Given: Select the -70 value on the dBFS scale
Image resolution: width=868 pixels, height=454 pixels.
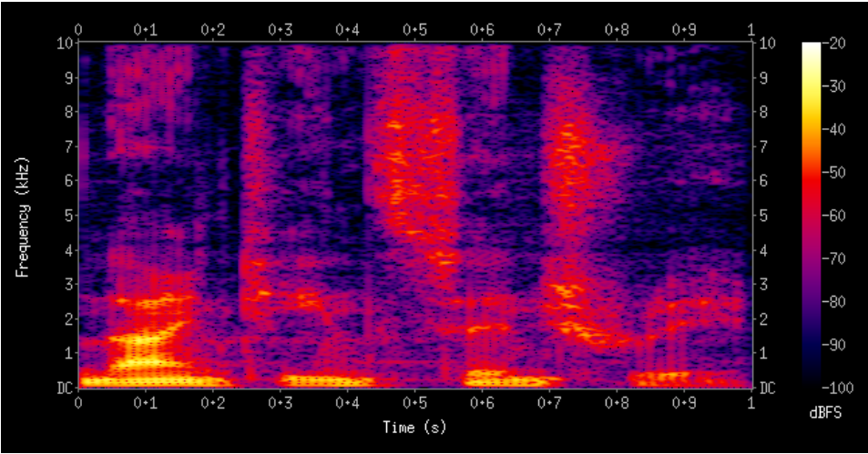Looking at the screenshot, I should (834, 258).
